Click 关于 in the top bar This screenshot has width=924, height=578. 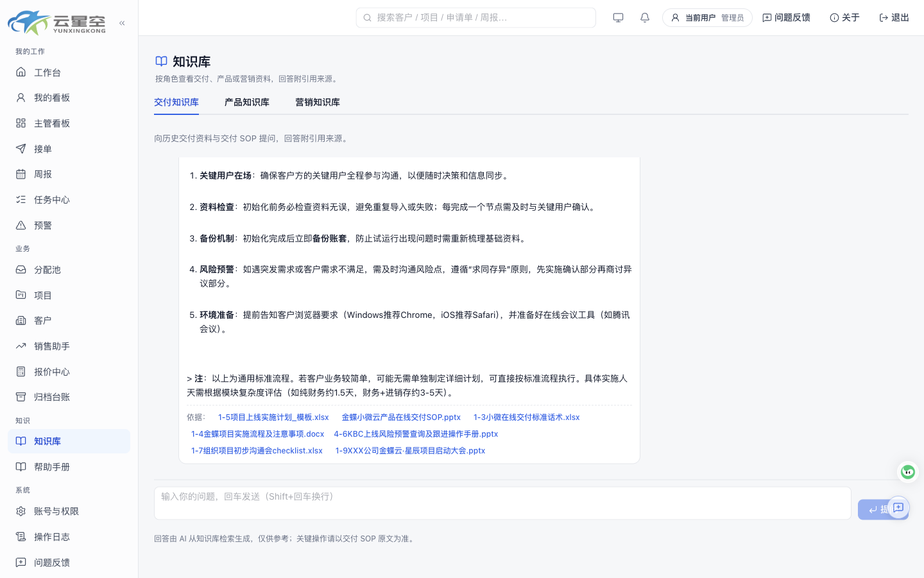click(x=844, y=18)
